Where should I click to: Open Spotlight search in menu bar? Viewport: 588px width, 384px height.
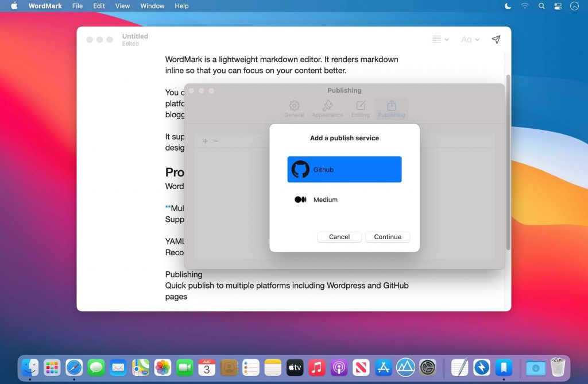tap(541, 6)
